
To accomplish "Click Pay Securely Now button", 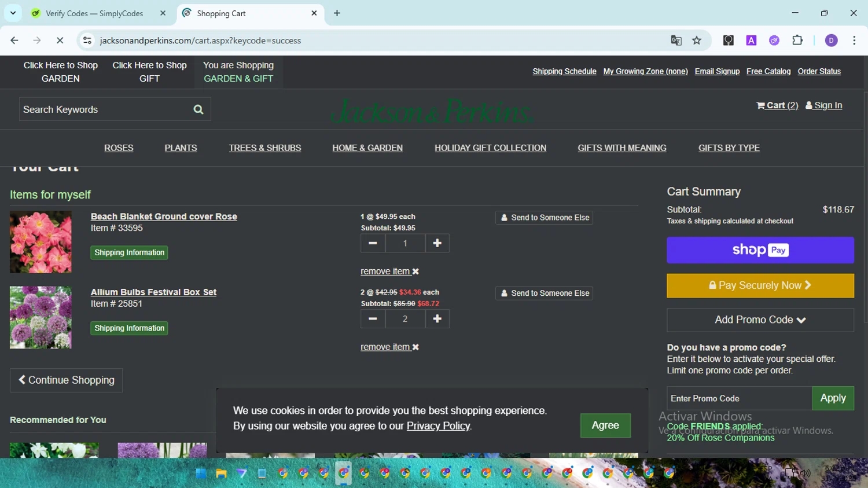I will point(760,285).
